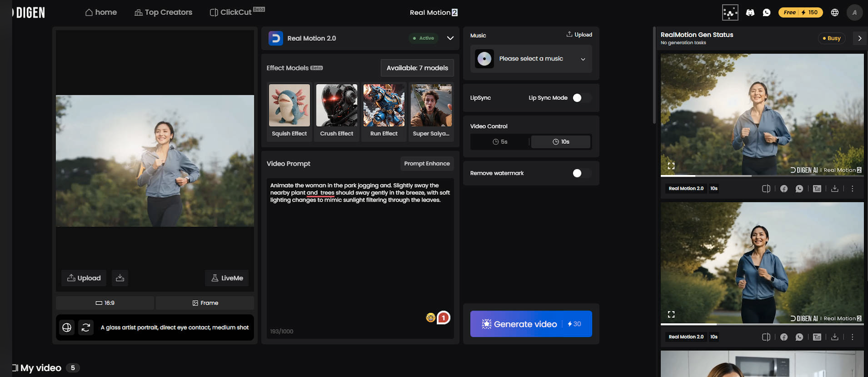Open Available: 7 models list
Viewport: 868px width, 377px height.
[417, 68]
